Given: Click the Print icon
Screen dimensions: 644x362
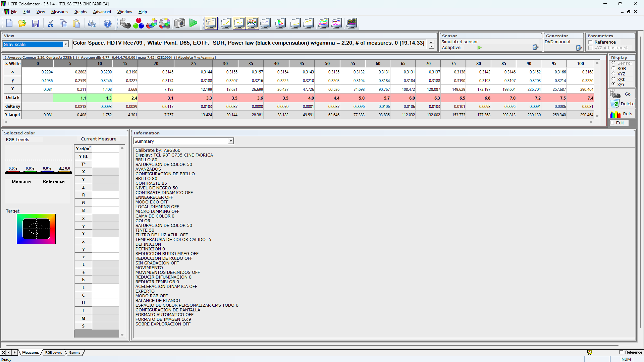Looking at the screenshot, I should tap(92, 23).
